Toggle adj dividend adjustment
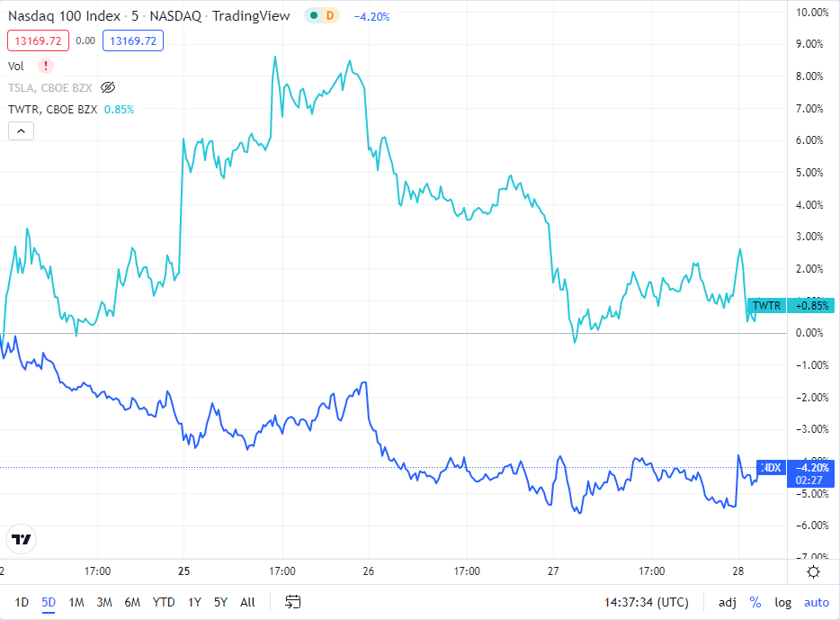Screen dimensions: 840x620 (x=727, y=602)
